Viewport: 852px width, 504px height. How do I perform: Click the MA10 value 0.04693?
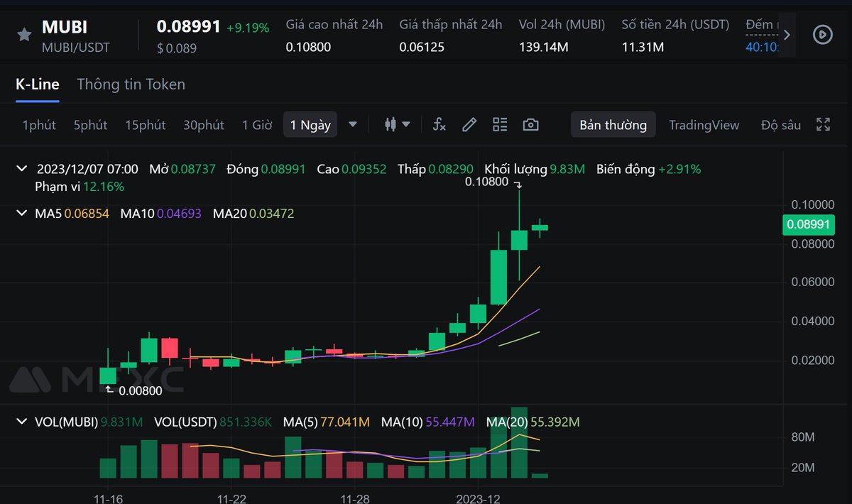coord(179,213)
